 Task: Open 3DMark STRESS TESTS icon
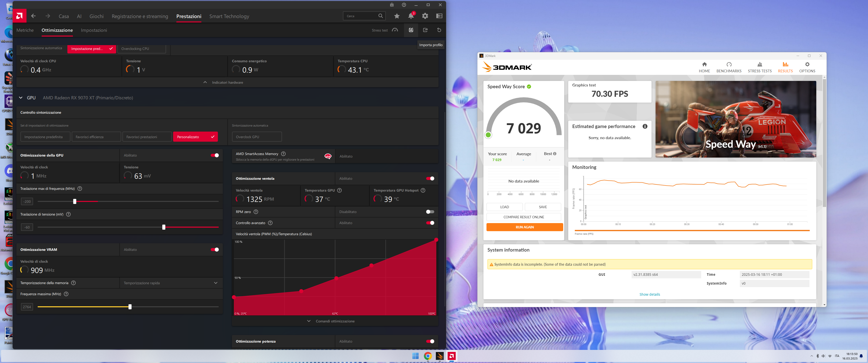[x=759, y=64]
